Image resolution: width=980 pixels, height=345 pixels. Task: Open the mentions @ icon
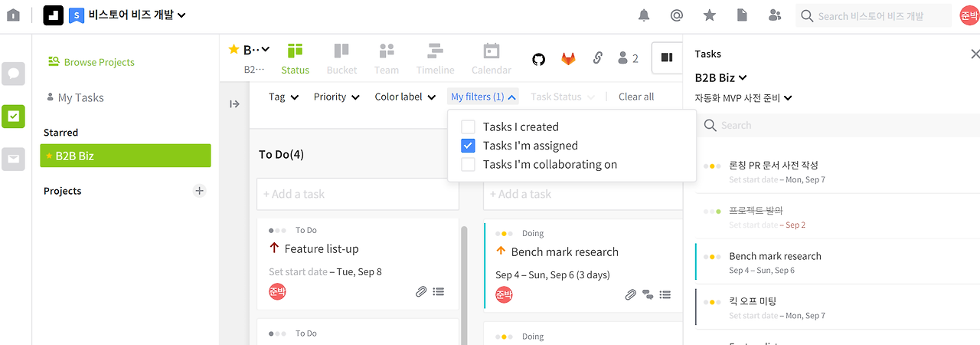676,15
